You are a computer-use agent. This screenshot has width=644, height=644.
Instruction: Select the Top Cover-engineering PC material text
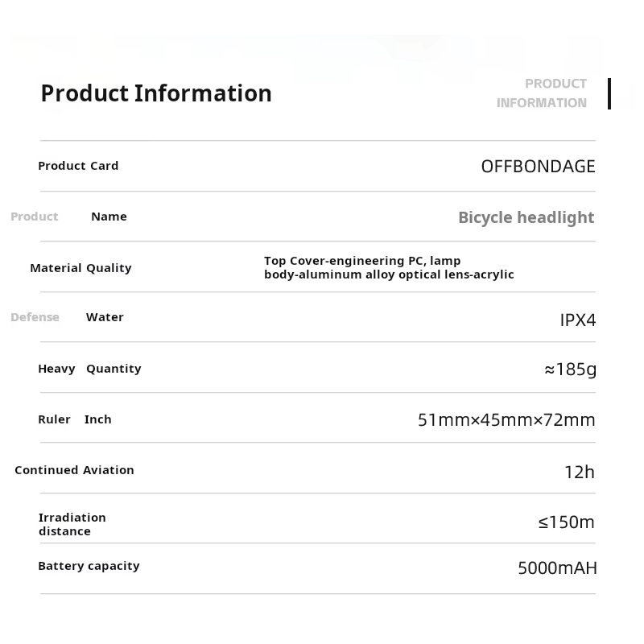389,268
